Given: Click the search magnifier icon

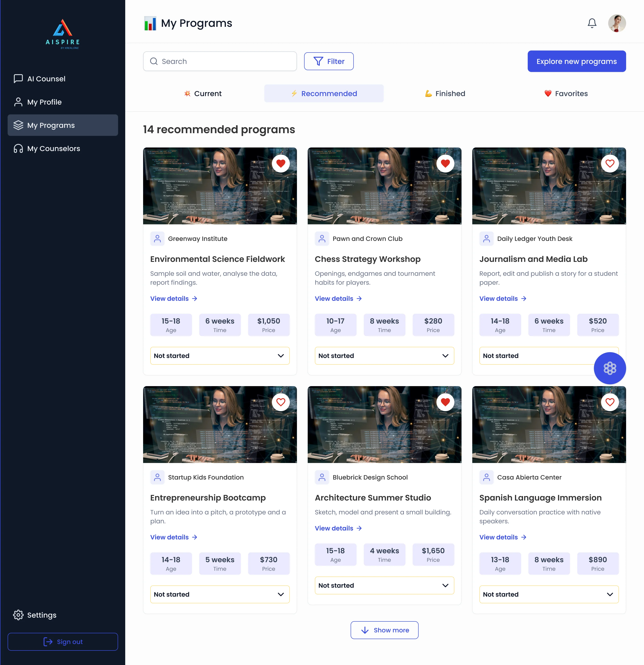Looking at the screenshot, I should 154,61.
